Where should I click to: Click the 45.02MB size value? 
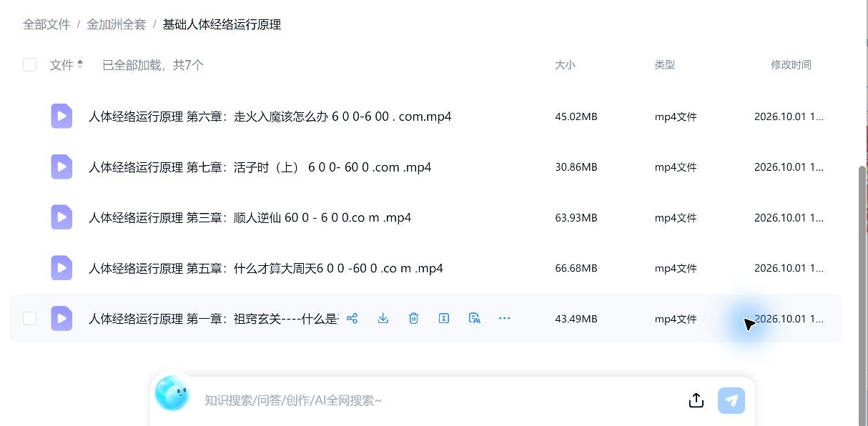click(576, 117)
